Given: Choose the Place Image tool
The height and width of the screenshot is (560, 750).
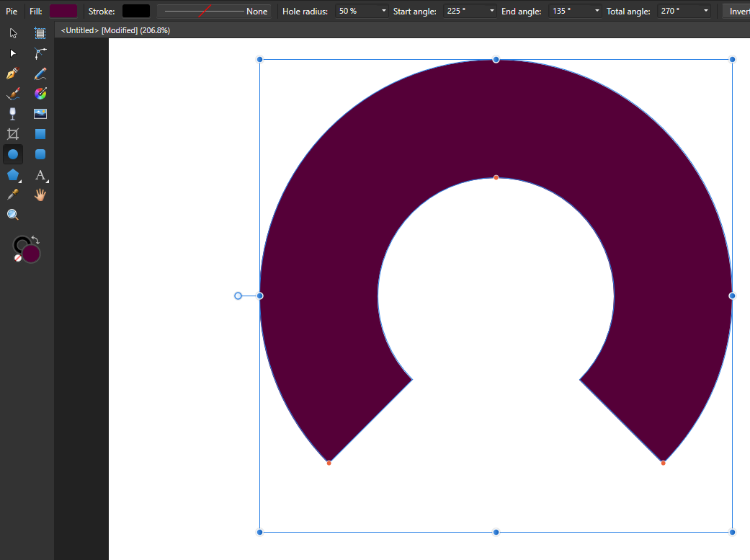Looking at the screenshot, I should (40, 114).
